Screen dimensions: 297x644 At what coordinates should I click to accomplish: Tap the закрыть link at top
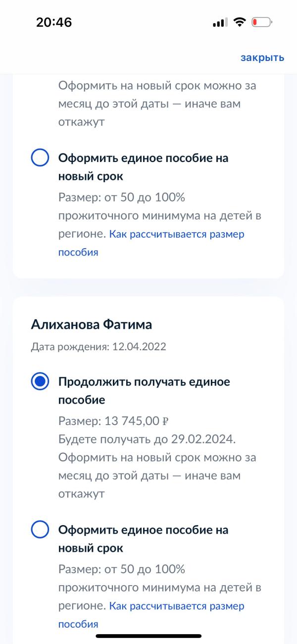click(262, 57)
